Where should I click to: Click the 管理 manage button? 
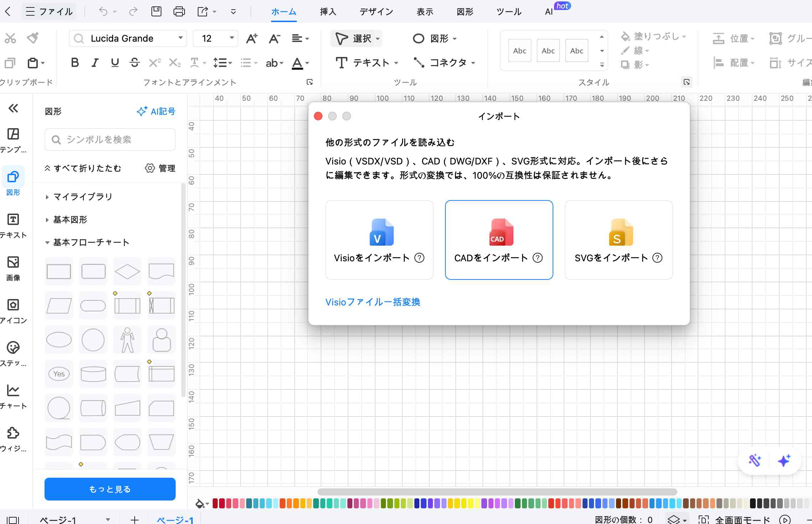tap(160, 168)
